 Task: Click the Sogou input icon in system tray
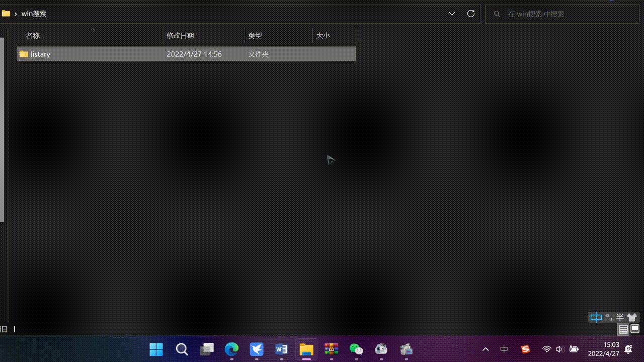pos(525,349)
